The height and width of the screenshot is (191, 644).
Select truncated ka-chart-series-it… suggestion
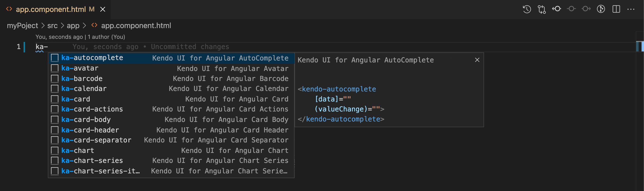pyautogui.click(x=171, y=171)
